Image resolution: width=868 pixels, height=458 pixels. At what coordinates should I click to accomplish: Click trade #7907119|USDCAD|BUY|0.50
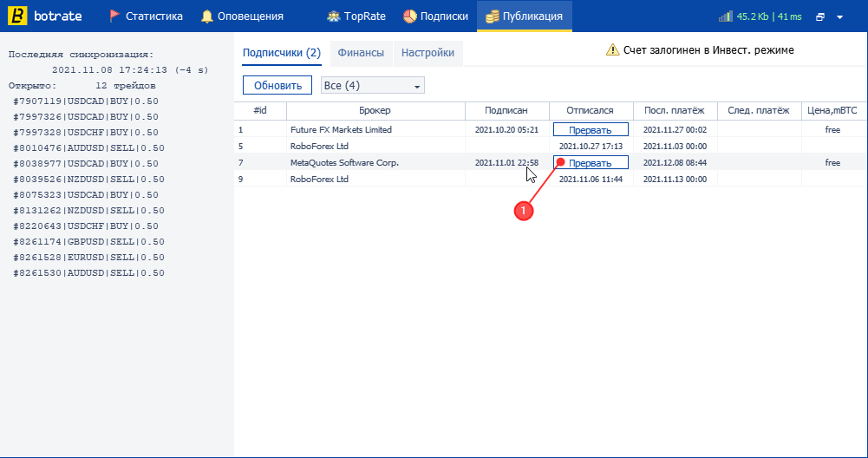click(86, 101)
